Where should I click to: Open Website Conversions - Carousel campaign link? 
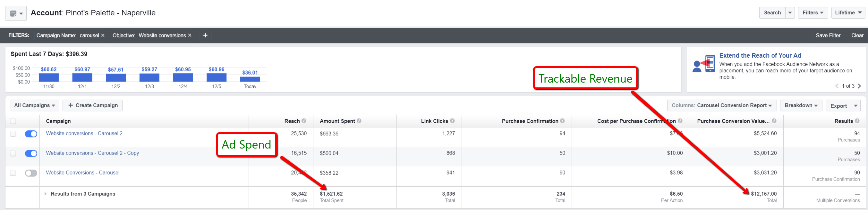82,173
